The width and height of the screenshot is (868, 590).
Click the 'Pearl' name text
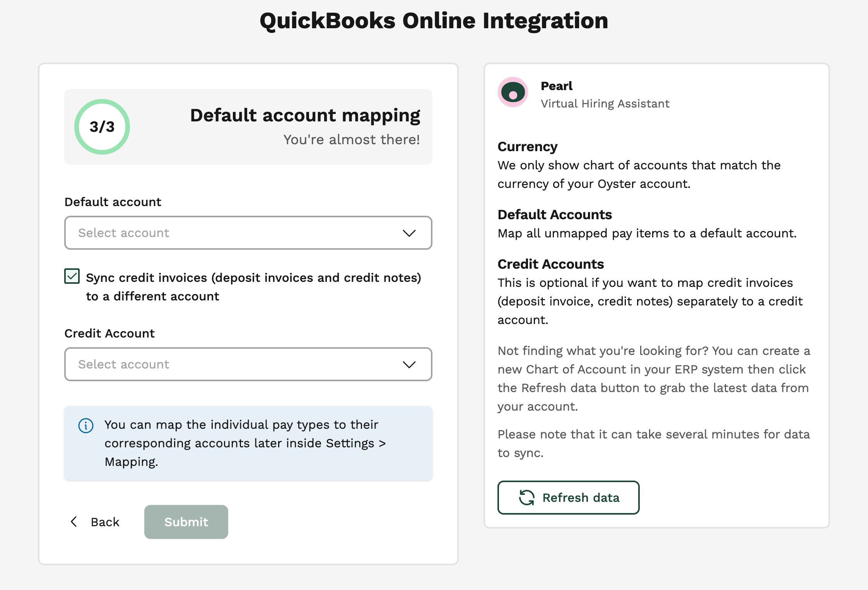pos(556,86)
